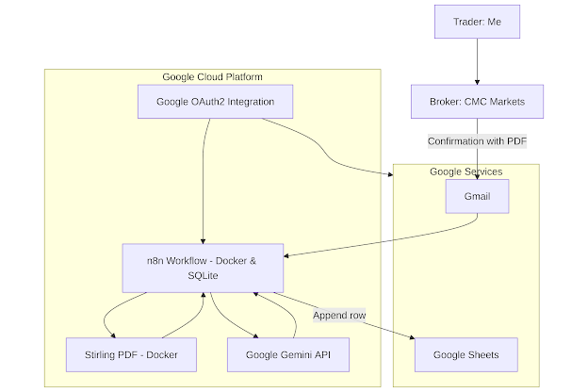The image size is (588, 392).
Task: Click the n8n Workflow - Docker & SQLite node
Action: pyautogui.click(x=203, y=269)
